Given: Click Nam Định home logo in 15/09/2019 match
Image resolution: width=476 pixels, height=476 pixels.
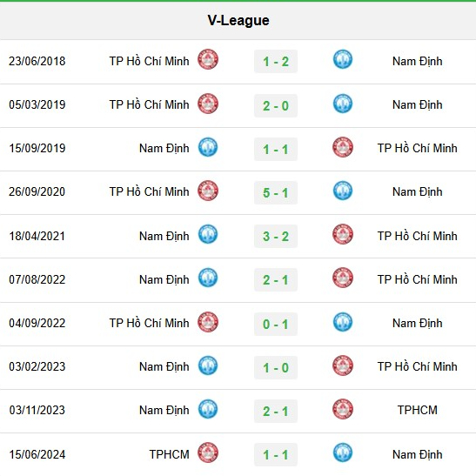Looking at the screenshot, I should pos(208,147).
